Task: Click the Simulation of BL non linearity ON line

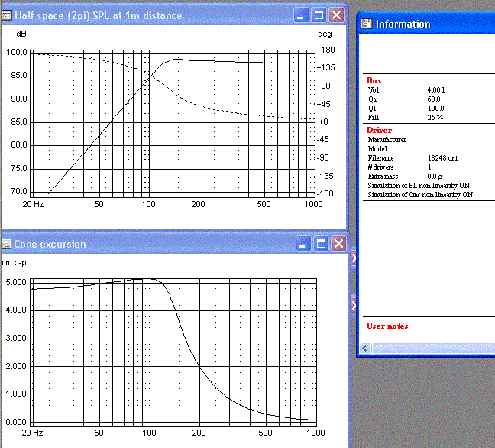Action: click(x=419, y=186)
